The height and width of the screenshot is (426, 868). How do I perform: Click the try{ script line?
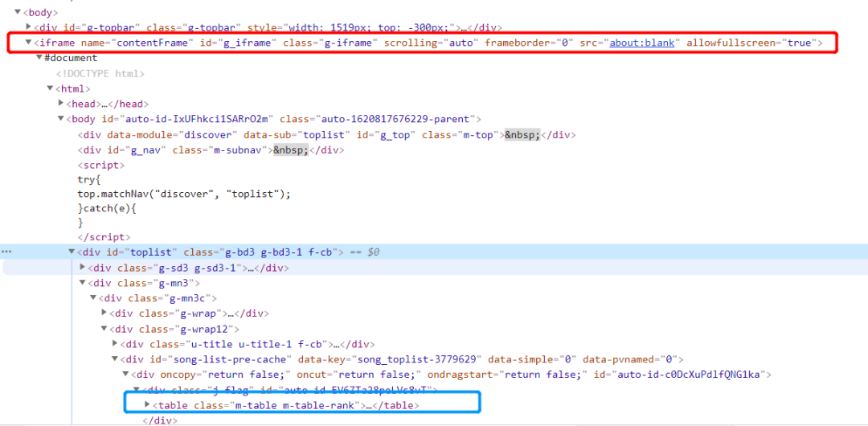tap(88, 179)
